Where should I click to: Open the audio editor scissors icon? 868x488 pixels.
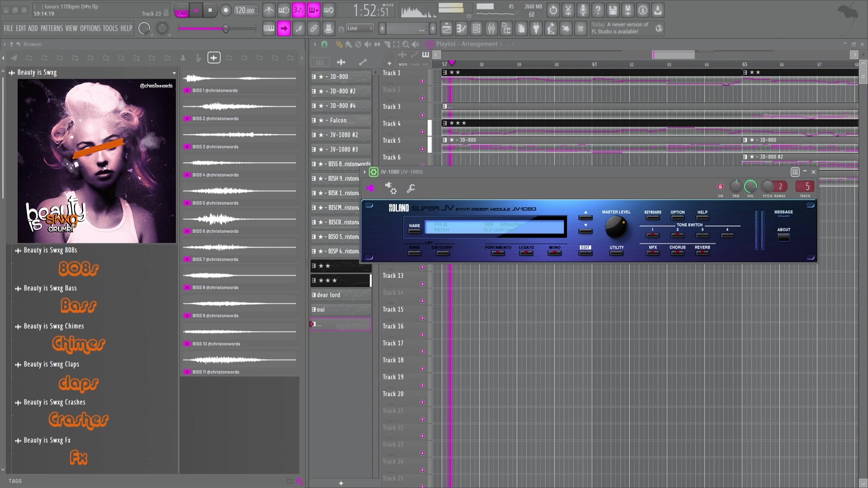point(568,10)
